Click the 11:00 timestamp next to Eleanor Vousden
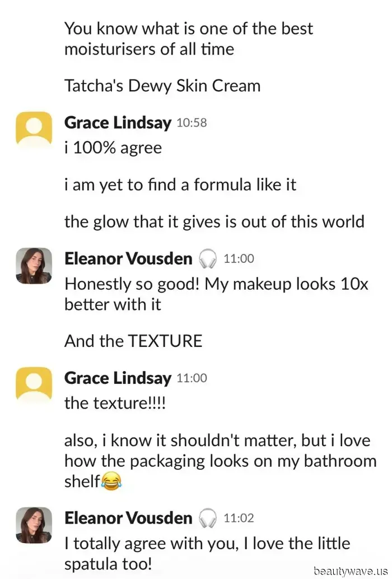 pos(239,259)
